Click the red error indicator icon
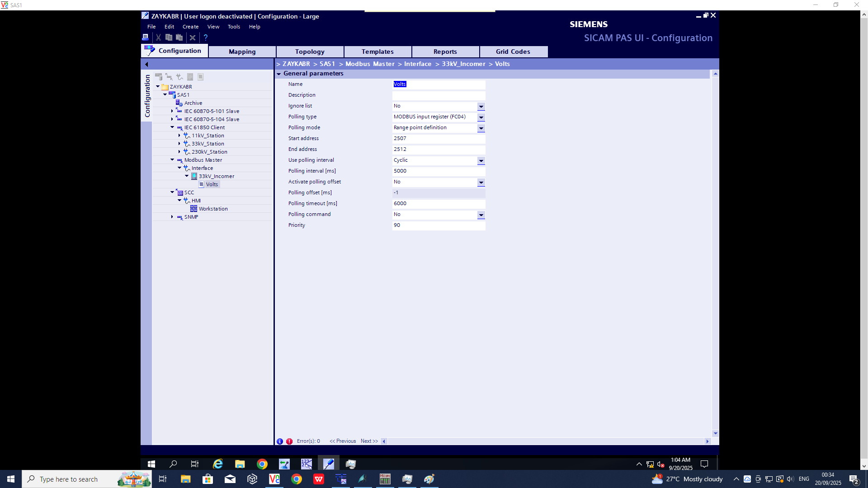The height and width of the screenshot is (488, 868). [x=289, y=441]
